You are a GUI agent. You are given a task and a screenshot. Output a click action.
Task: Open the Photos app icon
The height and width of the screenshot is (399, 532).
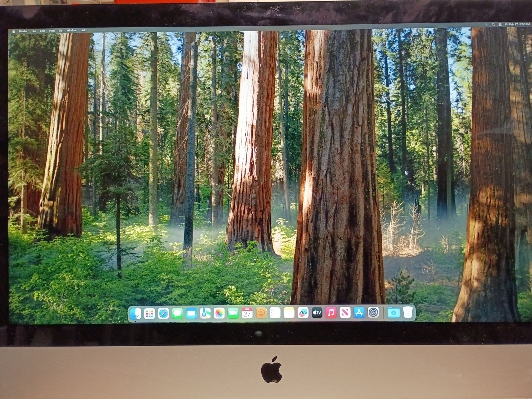click(219, 313)
